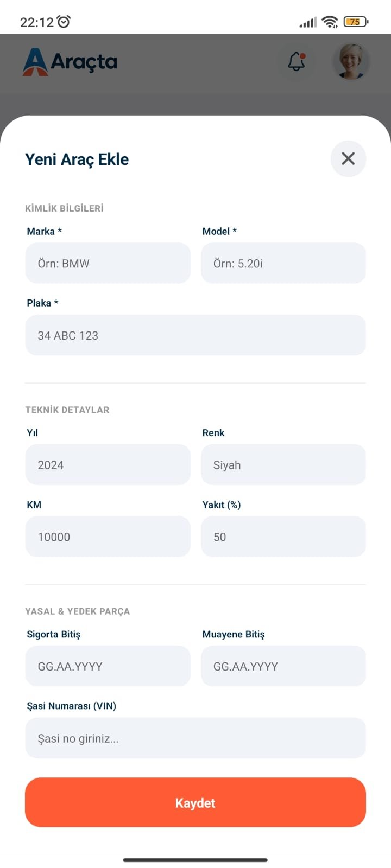Select the Plaka text field
Screen dimensions: 391x868
coord(195,335)
